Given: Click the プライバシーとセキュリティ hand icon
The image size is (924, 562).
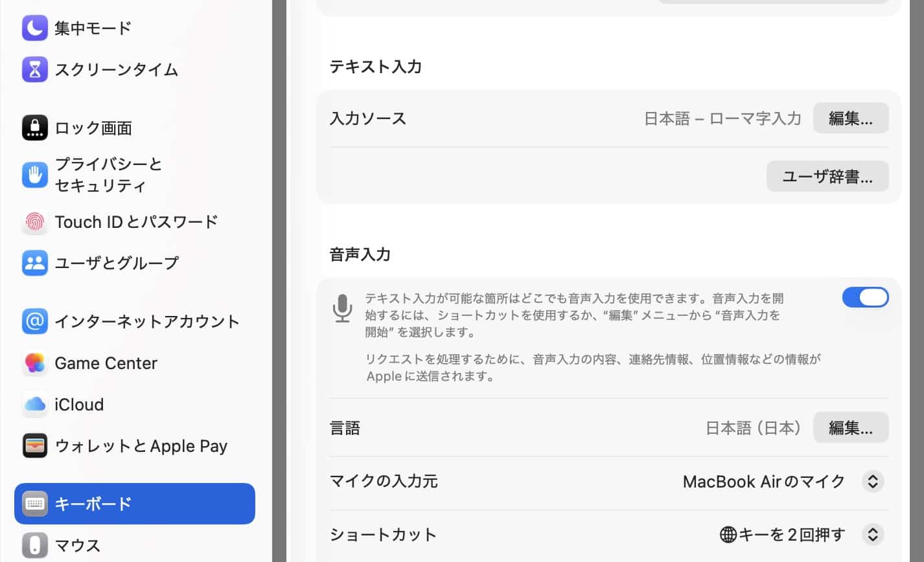Looking at the screenshot, I should point(35,175).
